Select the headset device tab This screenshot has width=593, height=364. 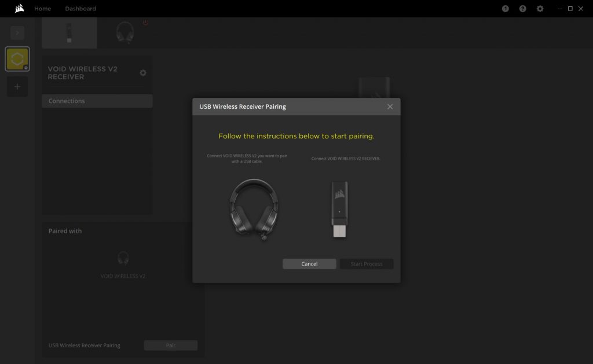[x=125, y=33]
